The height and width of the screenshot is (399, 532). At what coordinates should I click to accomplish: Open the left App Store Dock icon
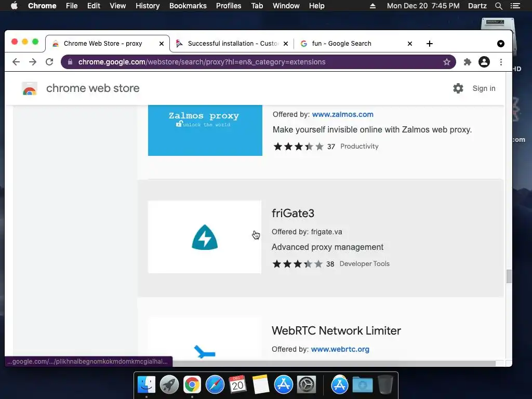pyautogui.click(x=283, y=385)
